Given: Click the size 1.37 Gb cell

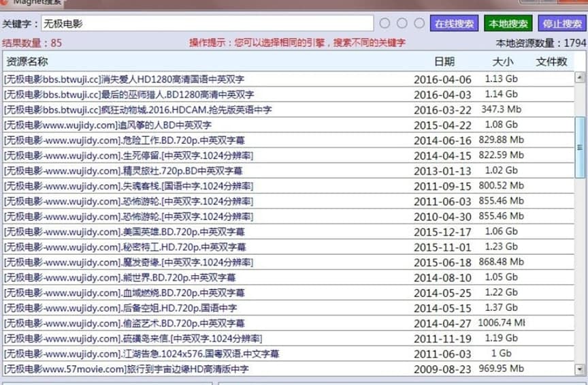Looking at the screenshot, I should (x=502, y=307).
